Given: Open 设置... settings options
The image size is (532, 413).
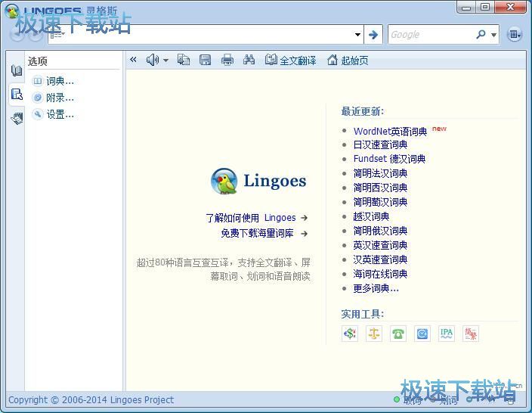Looking at the screenshot, I should coord(53,114).
